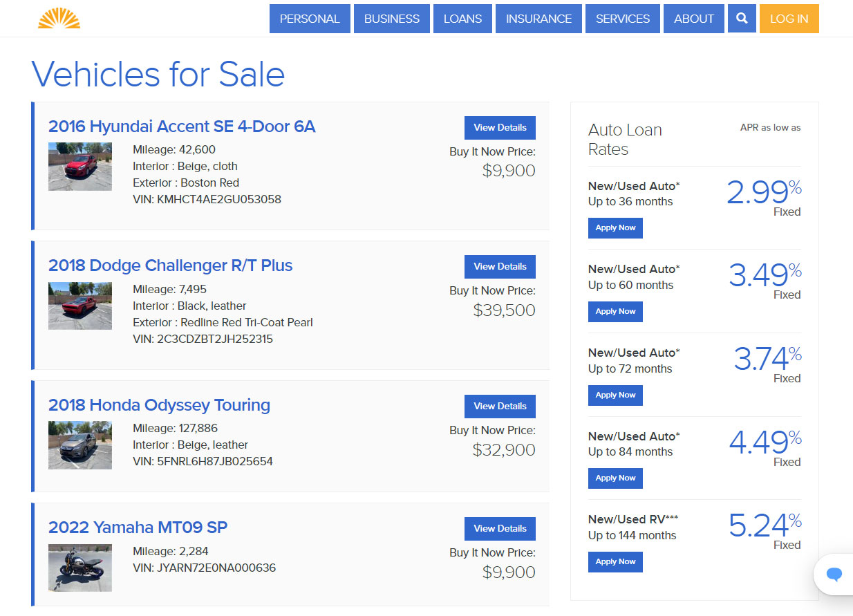Open the Business menu
Viewport: 853px width, 616px height.
[x=392, y=19]
